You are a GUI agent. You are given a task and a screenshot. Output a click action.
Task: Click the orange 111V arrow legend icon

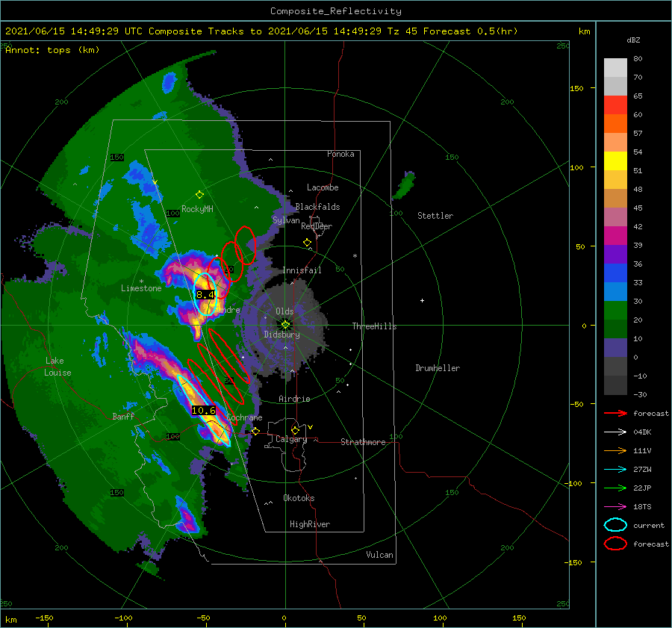tap(615, 450)
